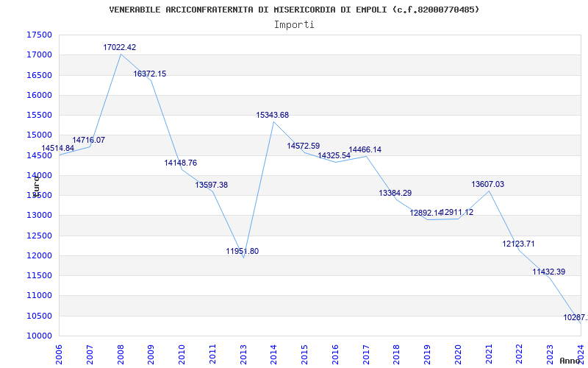Click y-axis tick label 11500
This screenshot has width=588, height=368.
tap(39, 275)
